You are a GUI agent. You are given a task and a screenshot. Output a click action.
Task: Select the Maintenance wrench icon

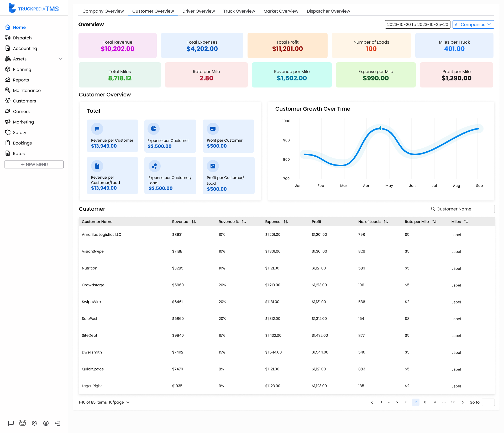coord(8,90)
